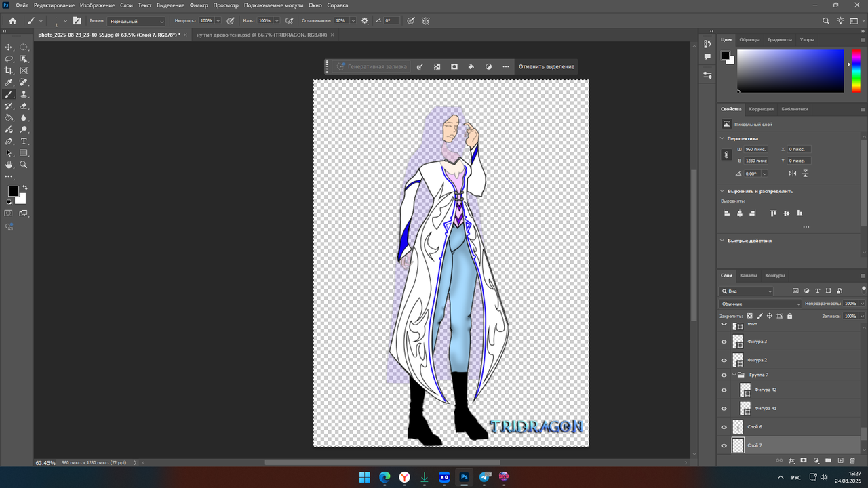Pick a color in the color field
Screen dimensions: 868x488
[790, 71]
